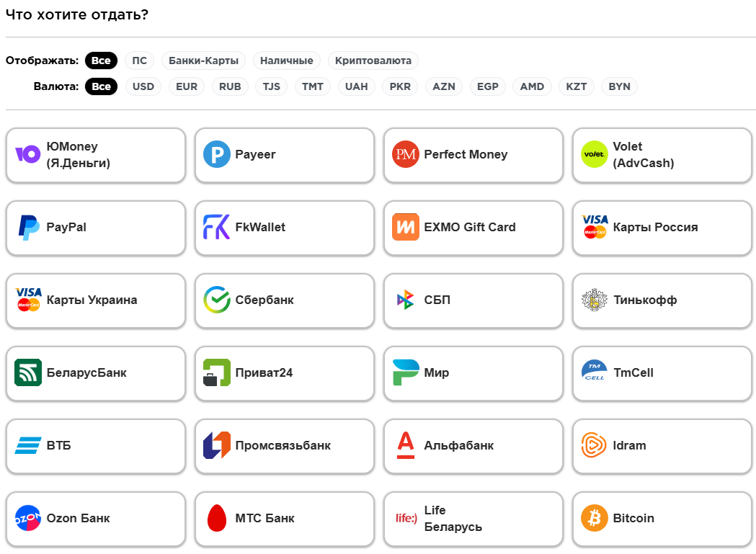Click the 'Промсвязьбанк' label text
Screen dimensions: 756x554
pyautogui.click(x=283, y=445)
